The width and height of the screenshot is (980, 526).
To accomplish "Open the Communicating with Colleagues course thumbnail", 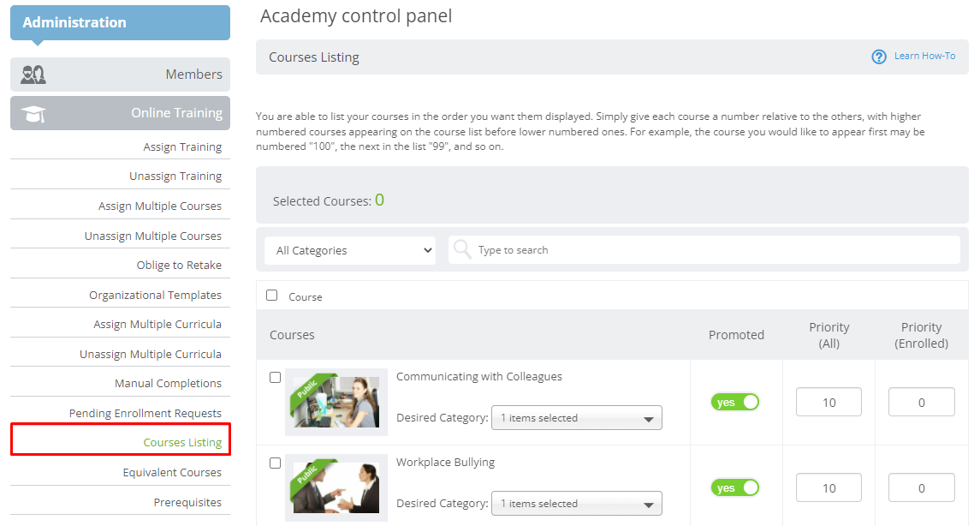I will point(336,402).
